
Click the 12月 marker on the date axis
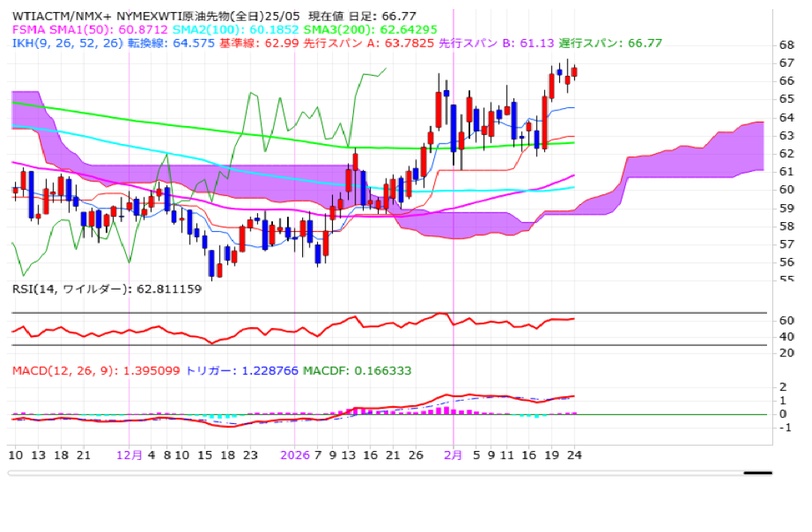click(128, 454)
